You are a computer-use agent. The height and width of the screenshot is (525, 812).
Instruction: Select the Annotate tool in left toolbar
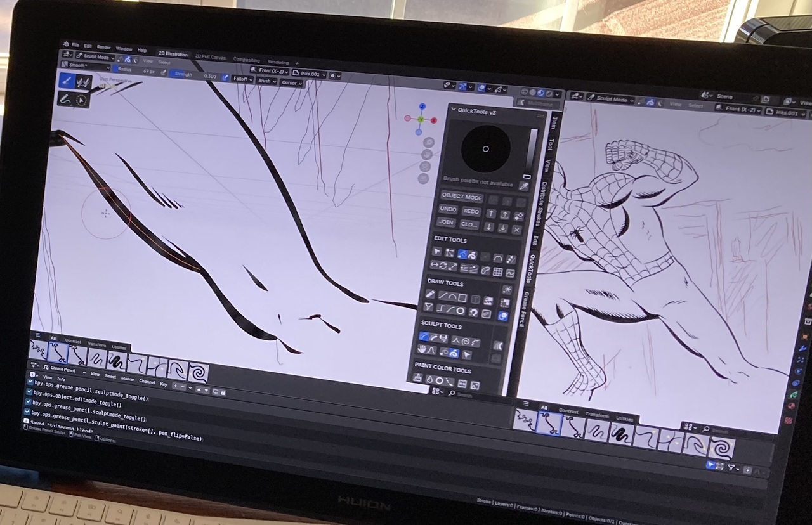pos(65,99)
